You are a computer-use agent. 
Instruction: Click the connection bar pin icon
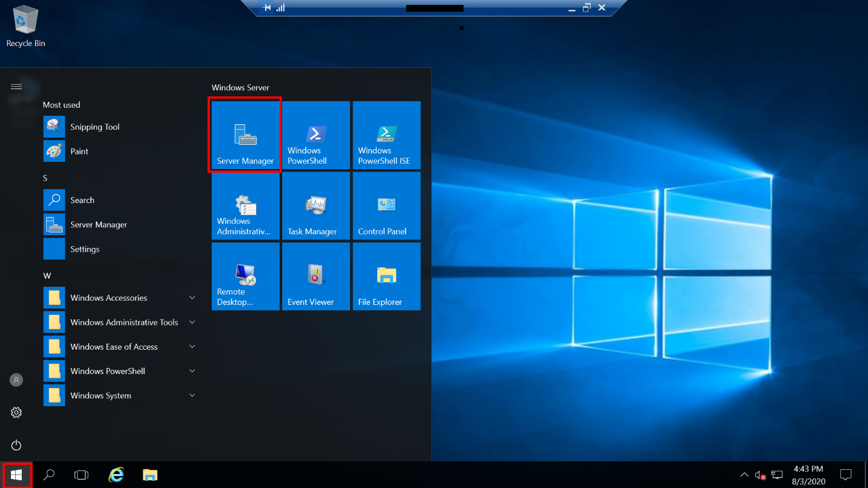(x=267, y=8)
